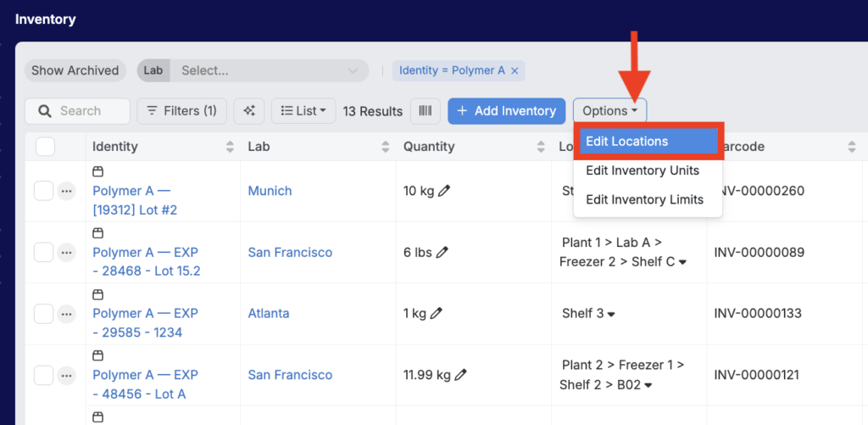Edit quantity pencil icon next to 10 kg
Image resolution: width=868 pixels, height=425 pixels.
click(444, 191)
